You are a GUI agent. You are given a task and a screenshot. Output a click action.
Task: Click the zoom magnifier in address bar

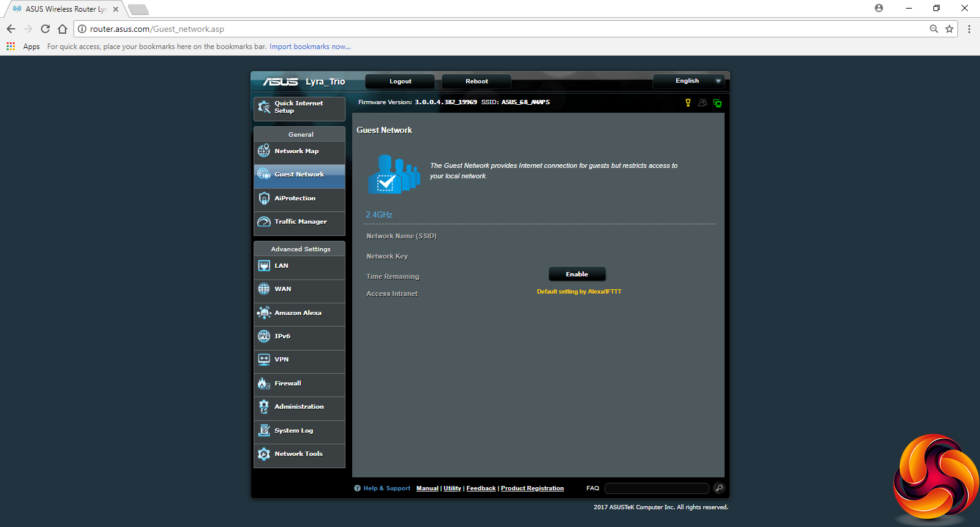click(934, 29)
